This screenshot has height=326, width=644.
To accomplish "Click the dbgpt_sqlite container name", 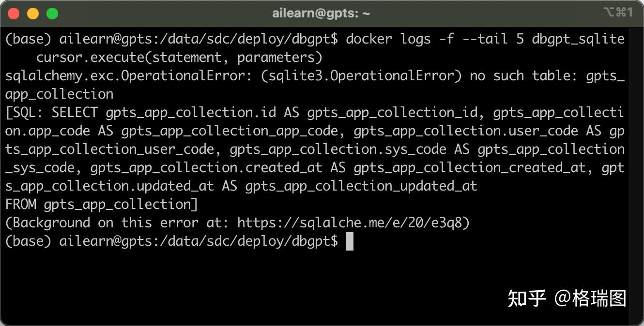I will [578, 39].
